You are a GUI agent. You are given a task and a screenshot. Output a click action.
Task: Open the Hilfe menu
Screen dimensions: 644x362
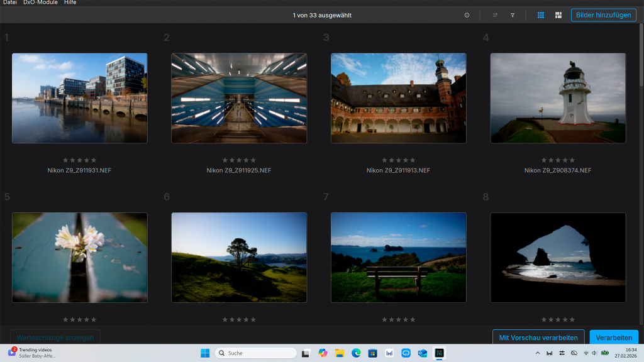click(69, 3)
